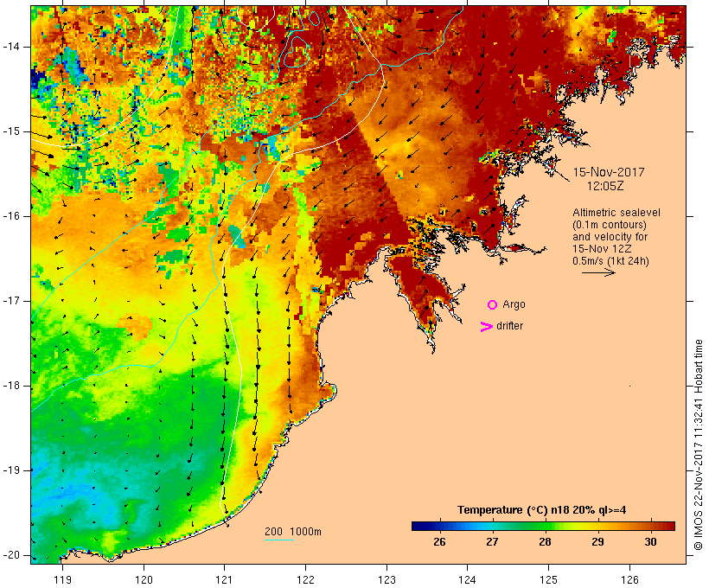
Task: Click the '200 1000m' depth label
Action: tap(293, 532)
